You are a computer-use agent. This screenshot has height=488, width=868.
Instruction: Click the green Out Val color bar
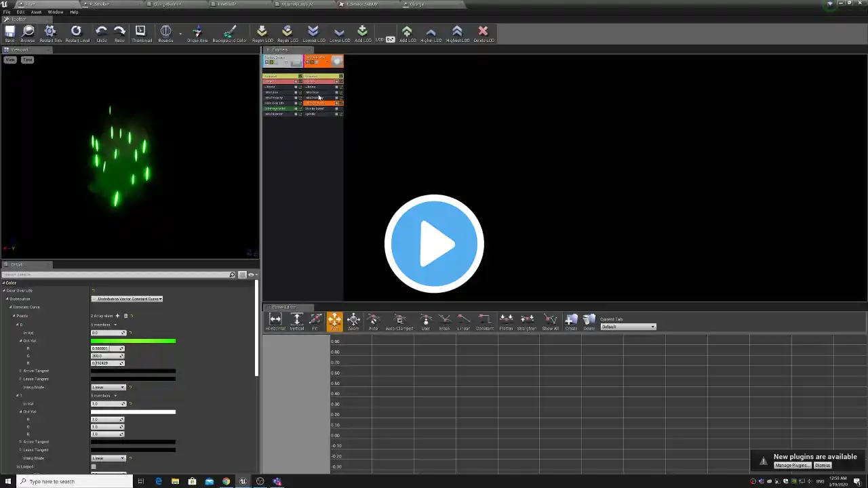click(x=133, y=341)
